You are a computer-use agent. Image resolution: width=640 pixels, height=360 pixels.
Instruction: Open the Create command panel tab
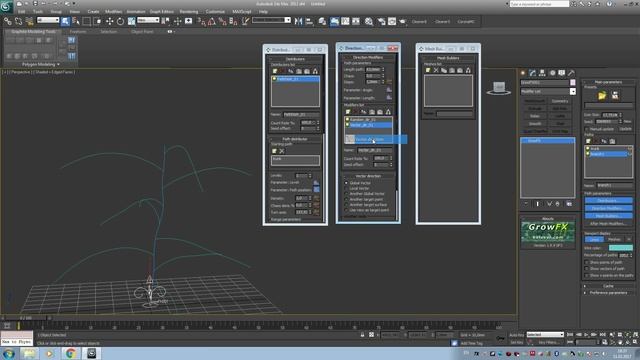click(523, 73)
